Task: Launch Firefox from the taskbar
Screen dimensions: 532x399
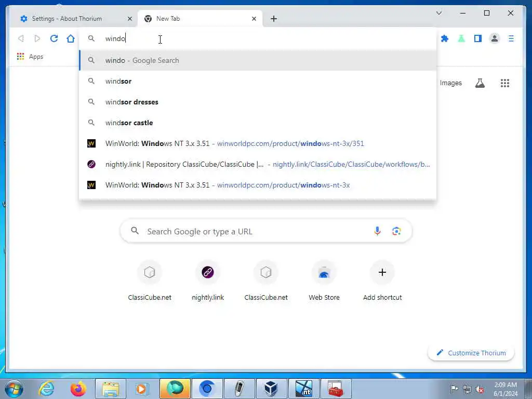Action: (78, 389)
